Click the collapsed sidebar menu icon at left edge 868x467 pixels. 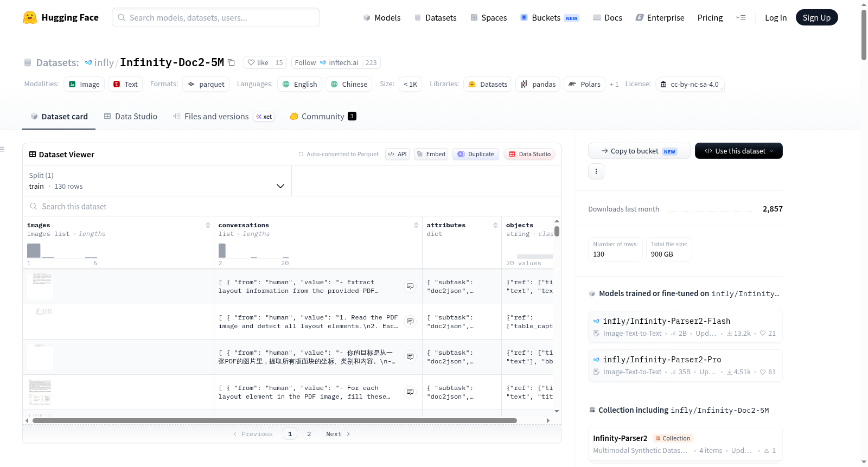click(2, 149)
